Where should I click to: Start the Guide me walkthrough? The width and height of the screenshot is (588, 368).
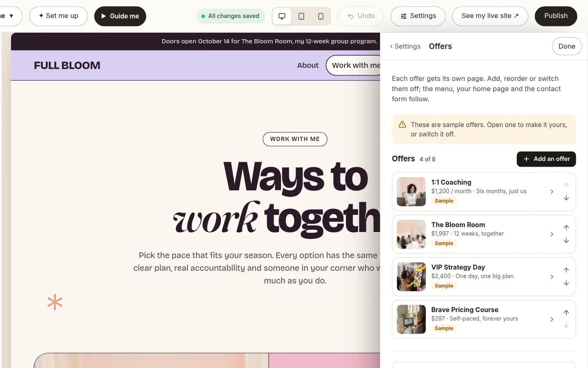(120, 16)
